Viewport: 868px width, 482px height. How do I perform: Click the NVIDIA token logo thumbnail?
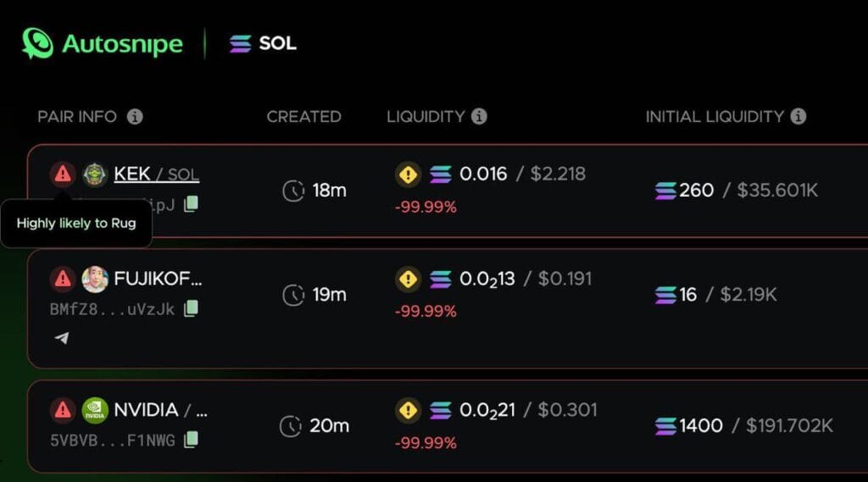click(95, 411)
